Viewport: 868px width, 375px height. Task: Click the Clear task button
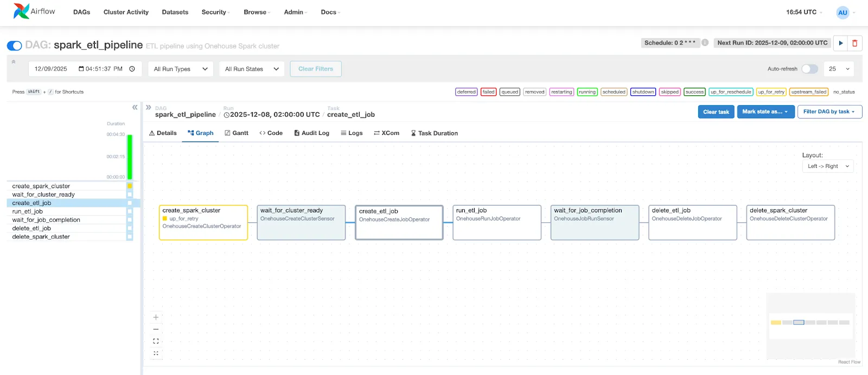coord(716,112)
